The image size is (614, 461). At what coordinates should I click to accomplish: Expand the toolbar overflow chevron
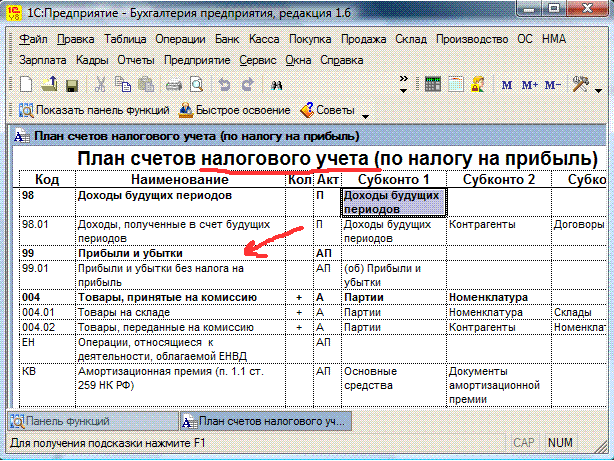tap(404, 85)
